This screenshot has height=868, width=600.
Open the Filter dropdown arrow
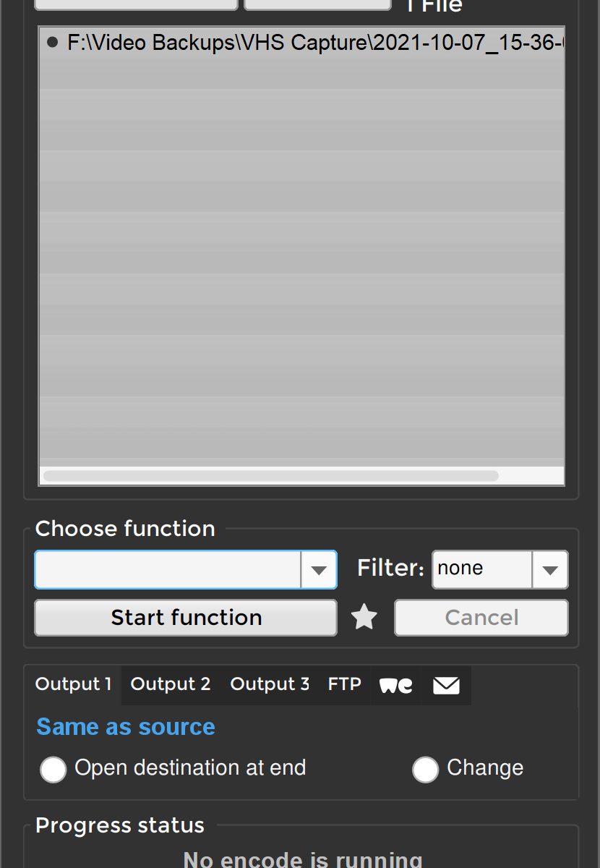[550, 570]
